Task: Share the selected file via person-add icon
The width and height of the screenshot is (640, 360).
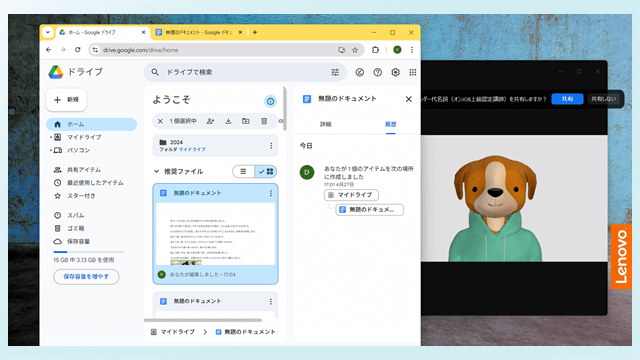Action: 210,121
